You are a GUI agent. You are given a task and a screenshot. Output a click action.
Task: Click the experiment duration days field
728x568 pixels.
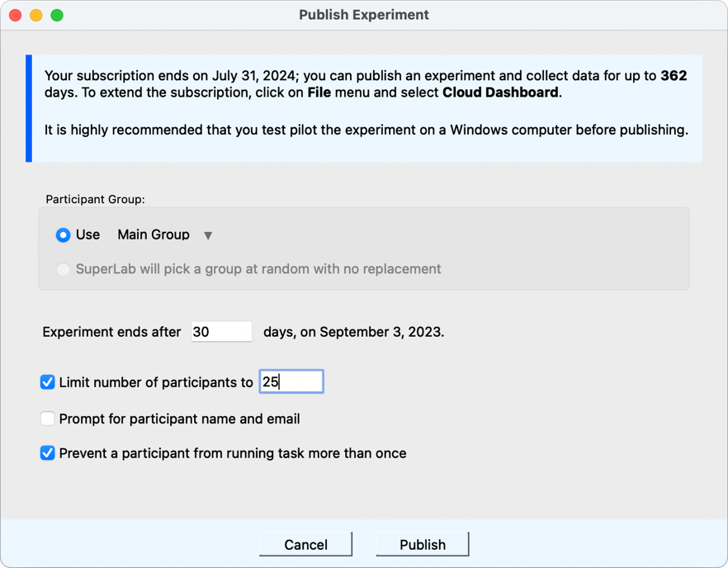click(221, 332)
